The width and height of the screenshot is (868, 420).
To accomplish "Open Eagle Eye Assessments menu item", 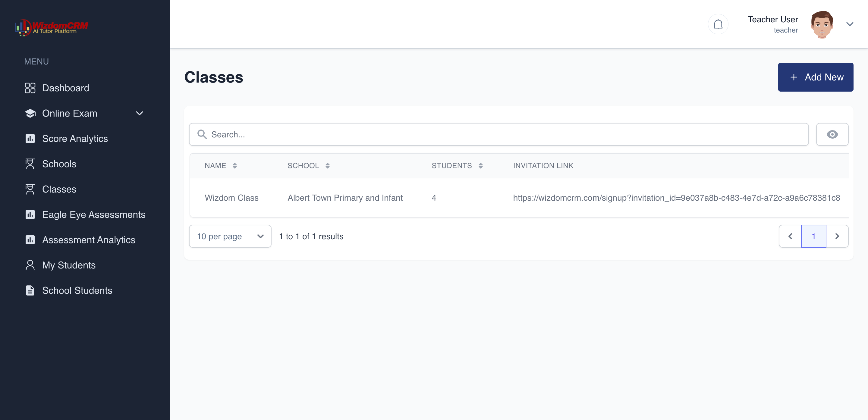I will [x=93, y=215].
